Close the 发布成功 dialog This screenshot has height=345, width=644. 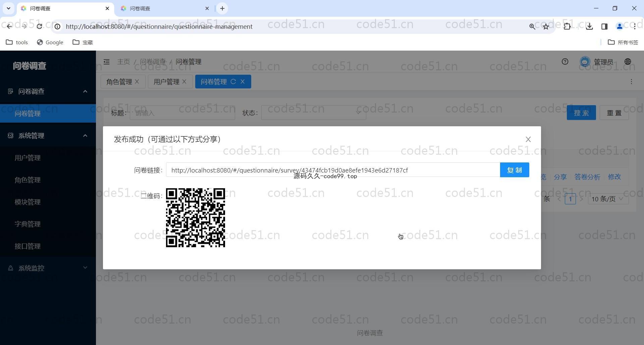(x=528, y=139)
